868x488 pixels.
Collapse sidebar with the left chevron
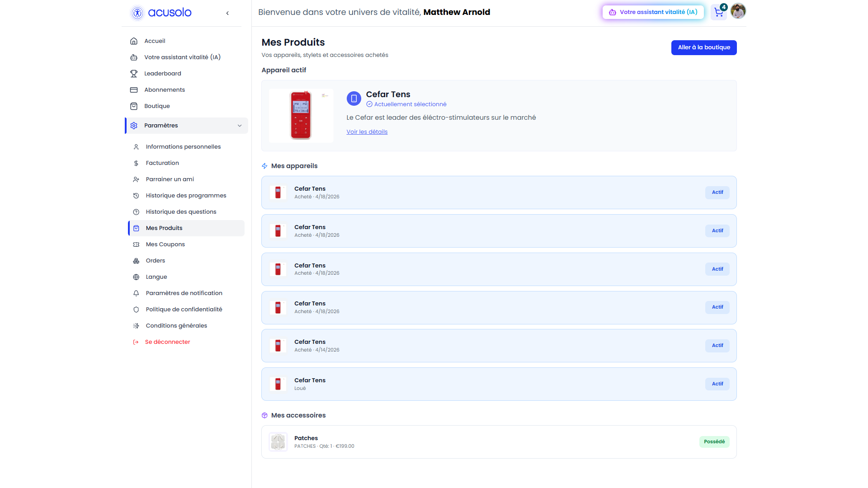click(x=227, y=13)
